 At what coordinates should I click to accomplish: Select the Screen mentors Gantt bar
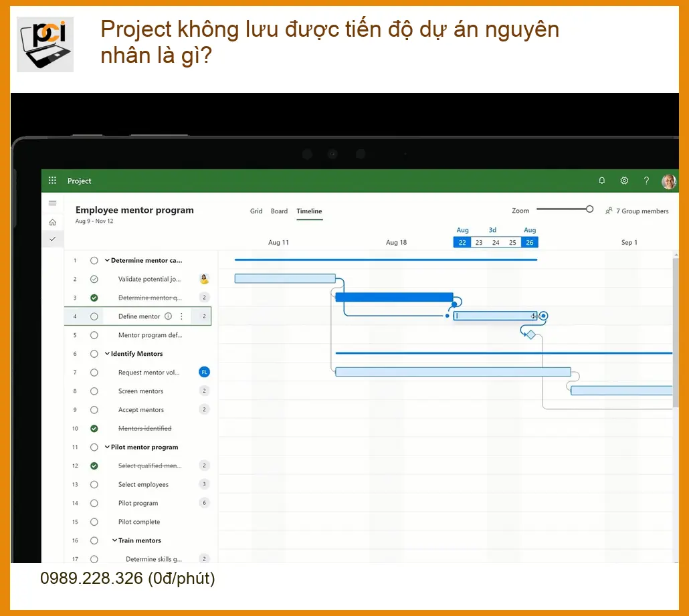(x=621, y=390)
